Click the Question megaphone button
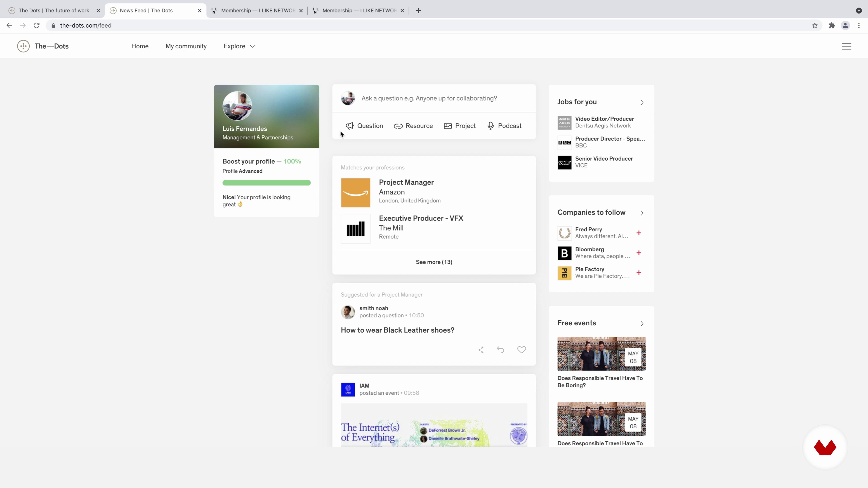Viewport: 868px width, 488px height. [x=364, y=126]
